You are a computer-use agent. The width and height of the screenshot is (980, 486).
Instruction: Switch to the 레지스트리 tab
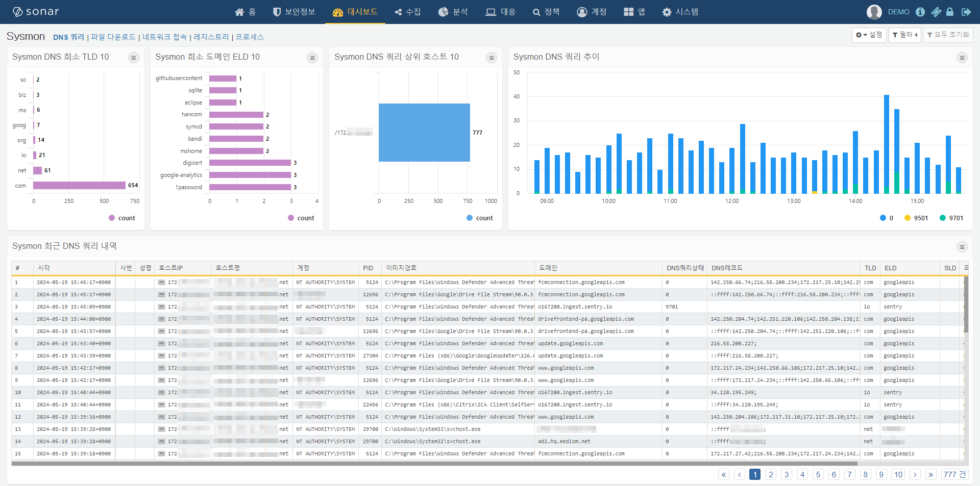(x=211, y=37)
